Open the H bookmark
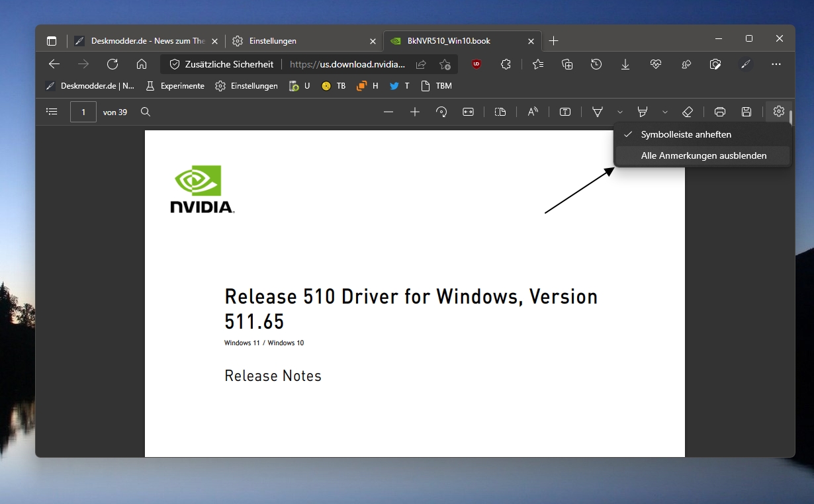 pos(367,86)
